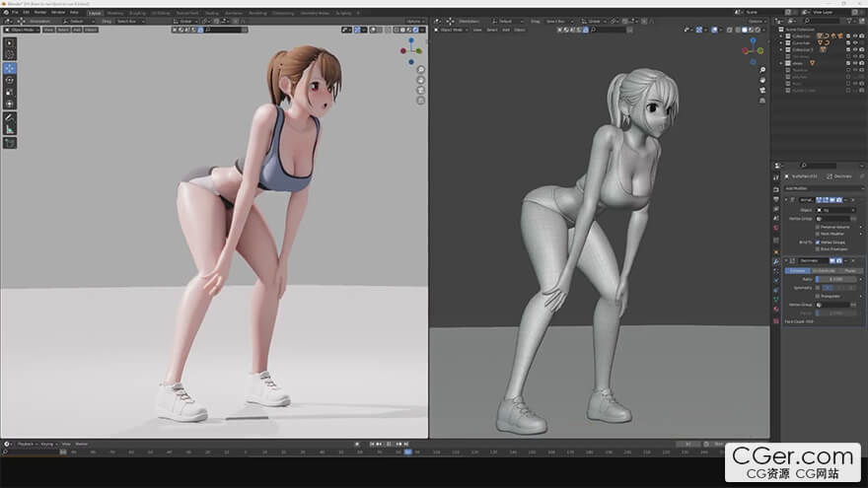Open the Object Mode dropdown in left viewport
Viewport: 868px width, 488px height.
(x=22, y=30)
